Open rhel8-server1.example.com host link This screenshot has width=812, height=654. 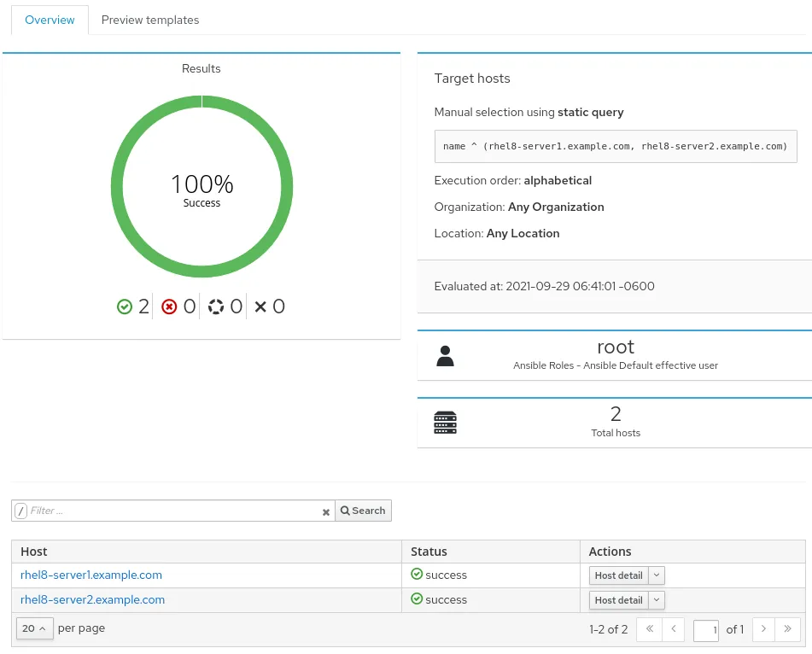(x=91, y=575)
